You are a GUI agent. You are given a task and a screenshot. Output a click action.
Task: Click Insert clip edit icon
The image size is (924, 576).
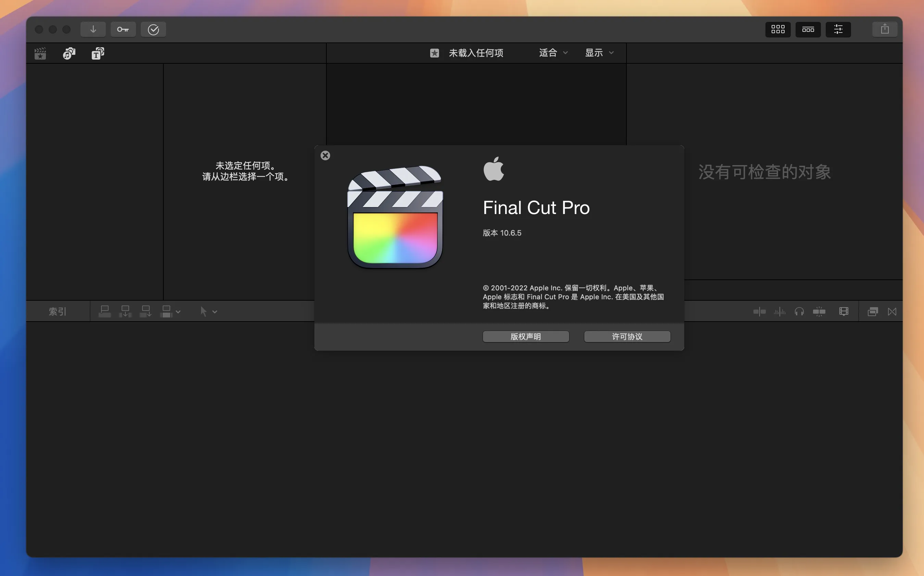[x=125, y=312]
